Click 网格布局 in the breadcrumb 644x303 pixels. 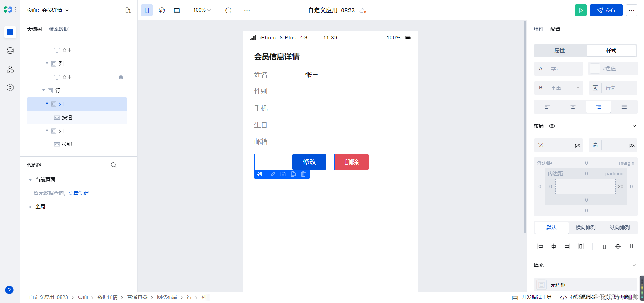tap(167, 297)
